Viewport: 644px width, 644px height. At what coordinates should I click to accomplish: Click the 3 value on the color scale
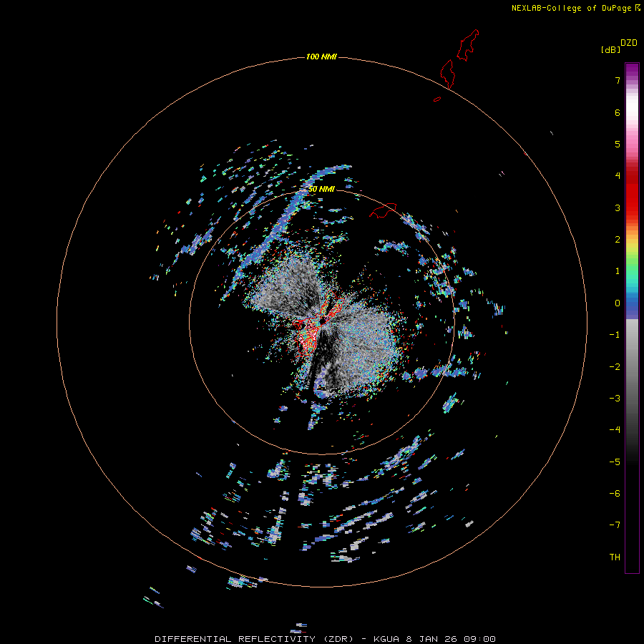618,208
